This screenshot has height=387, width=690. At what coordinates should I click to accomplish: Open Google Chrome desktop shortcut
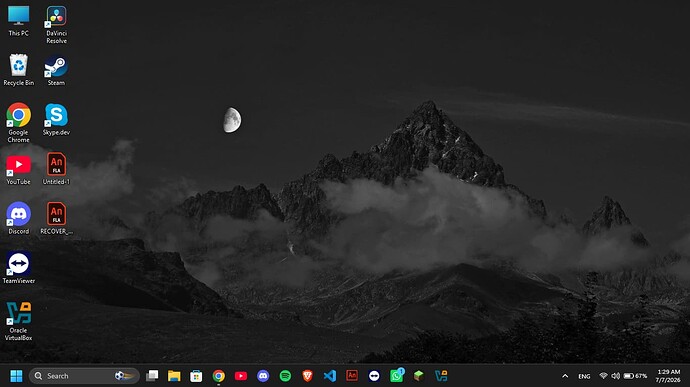tap(18, 123)
